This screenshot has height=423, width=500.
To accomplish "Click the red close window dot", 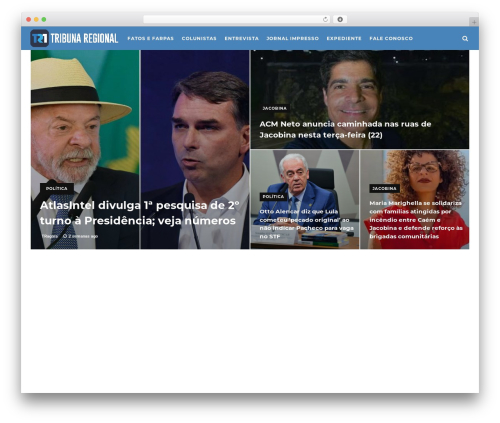I will tap(29, 20).
